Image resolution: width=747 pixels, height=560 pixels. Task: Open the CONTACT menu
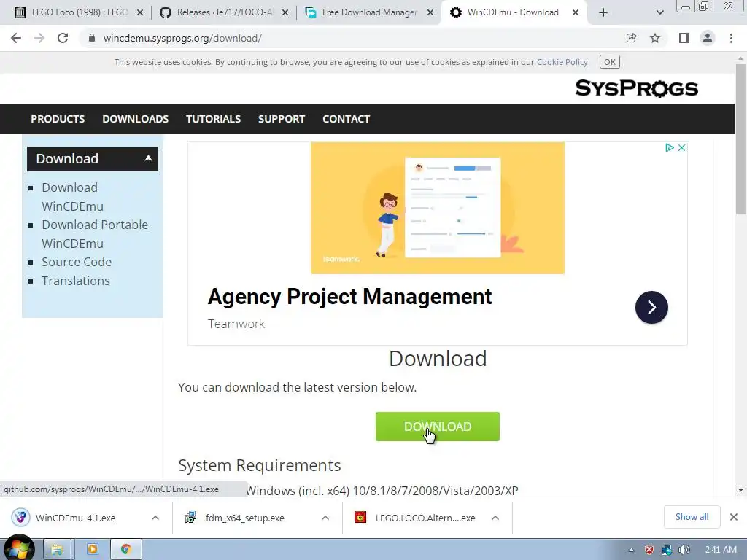(346, 119)
